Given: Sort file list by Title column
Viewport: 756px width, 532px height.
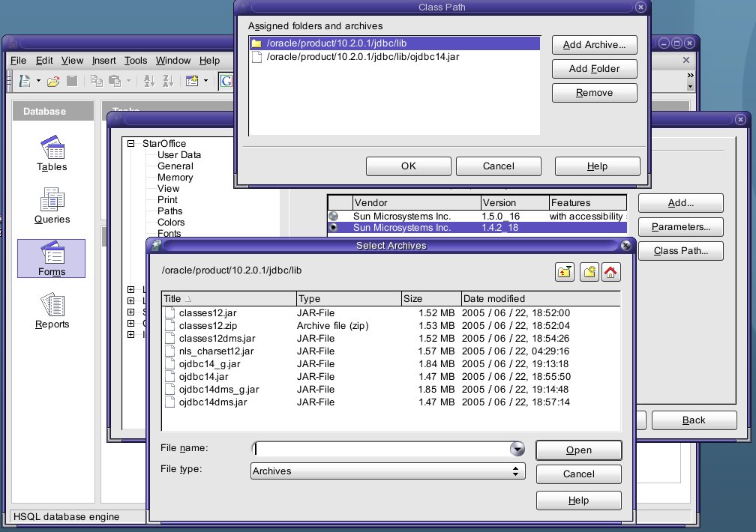Looking at the screenshot, I should pos(229,299).
